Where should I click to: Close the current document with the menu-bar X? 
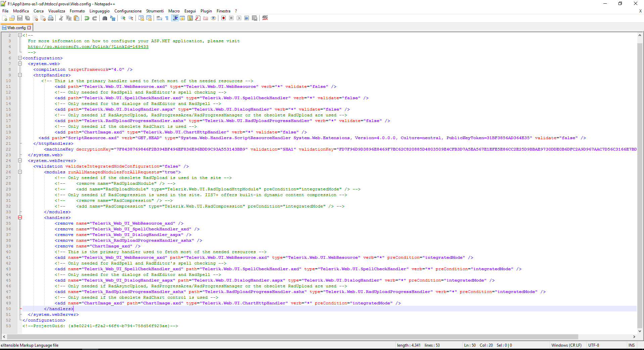pyautogui.click(x=640, y=11)
